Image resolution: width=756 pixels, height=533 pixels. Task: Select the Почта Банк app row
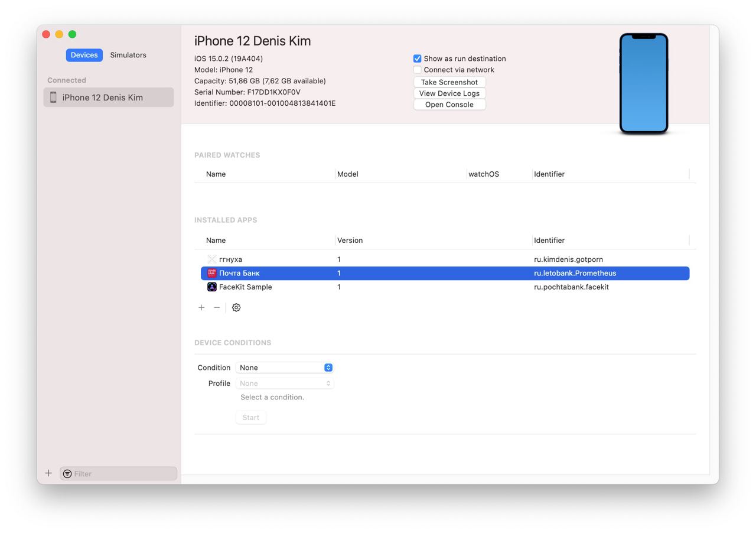click(x=445, y=273)
